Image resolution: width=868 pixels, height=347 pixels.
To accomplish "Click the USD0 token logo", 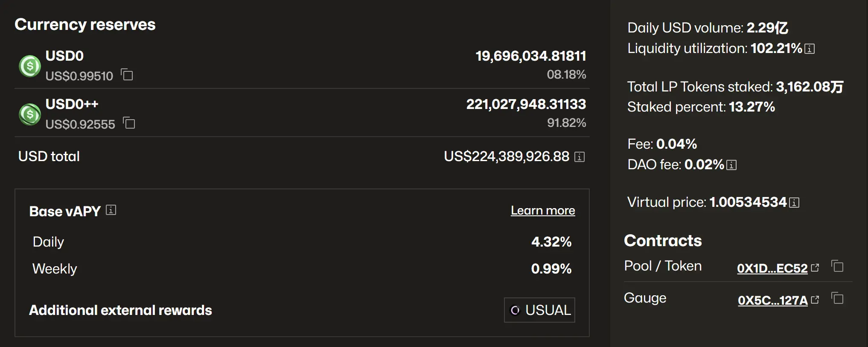I will (30, 66).
